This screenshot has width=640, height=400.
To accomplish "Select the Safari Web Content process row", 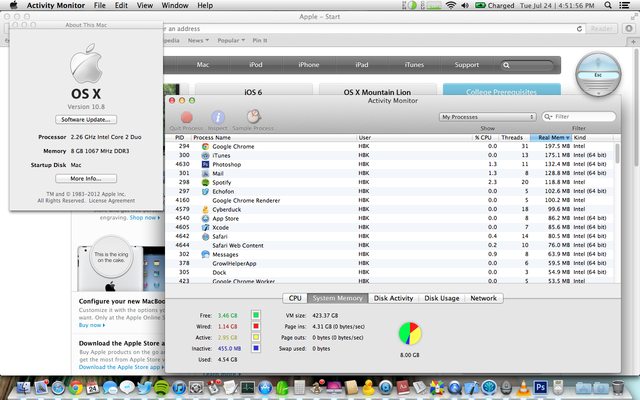I will [390, 245].
